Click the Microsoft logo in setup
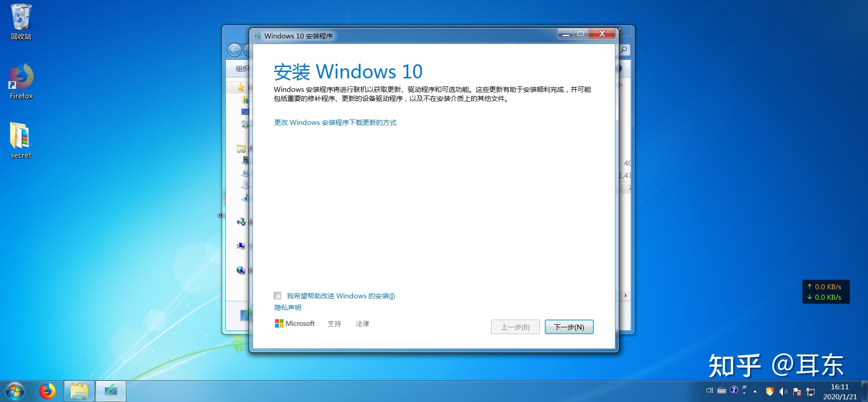This screenshot has width=868, height=402. 295,323
